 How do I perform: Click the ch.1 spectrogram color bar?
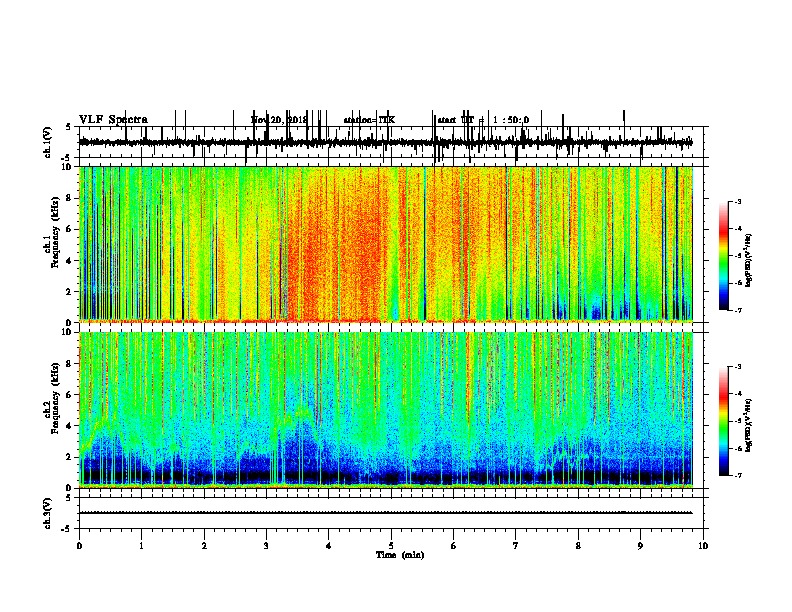coord(724,256)
